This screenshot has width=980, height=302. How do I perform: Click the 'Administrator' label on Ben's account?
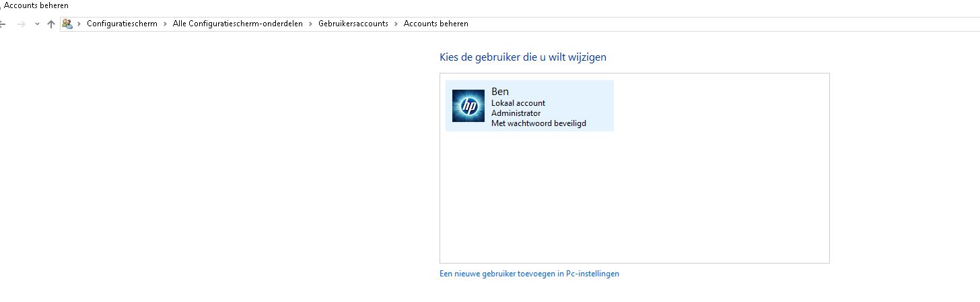point(516,113)
